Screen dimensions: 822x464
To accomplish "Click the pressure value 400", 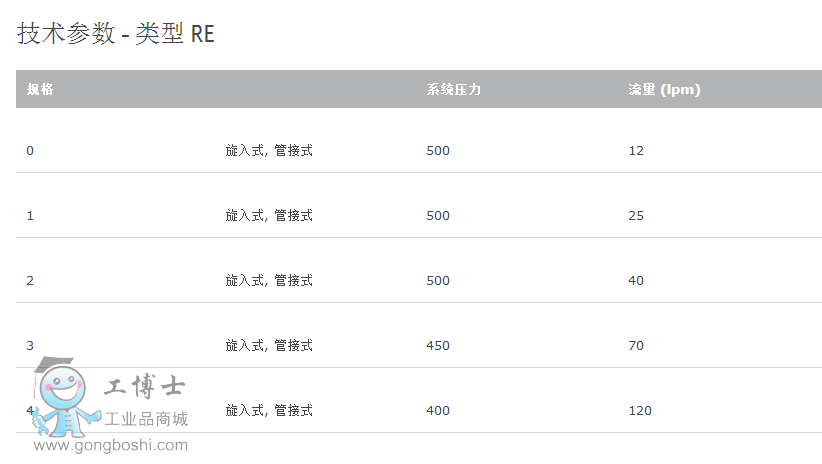I will 438,411.
